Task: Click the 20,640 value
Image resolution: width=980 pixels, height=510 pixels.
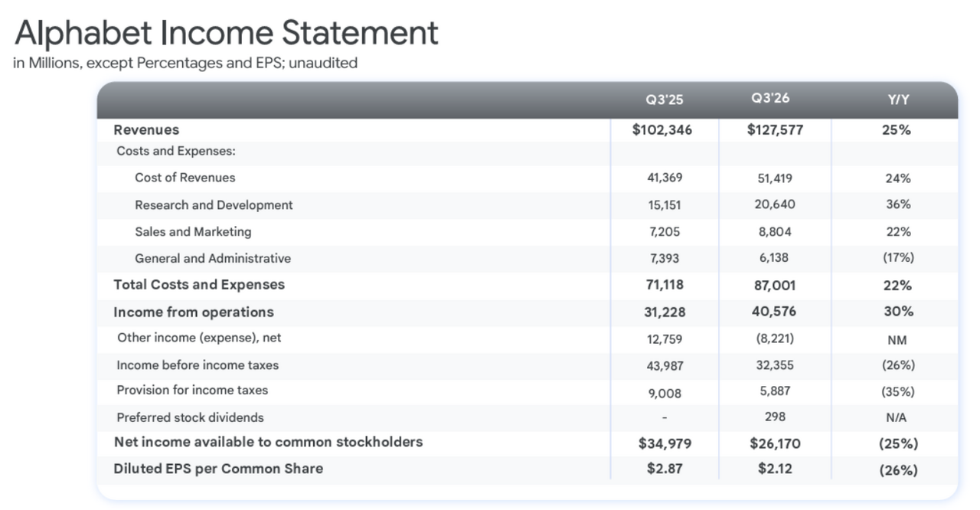Action: coord(776,204)
